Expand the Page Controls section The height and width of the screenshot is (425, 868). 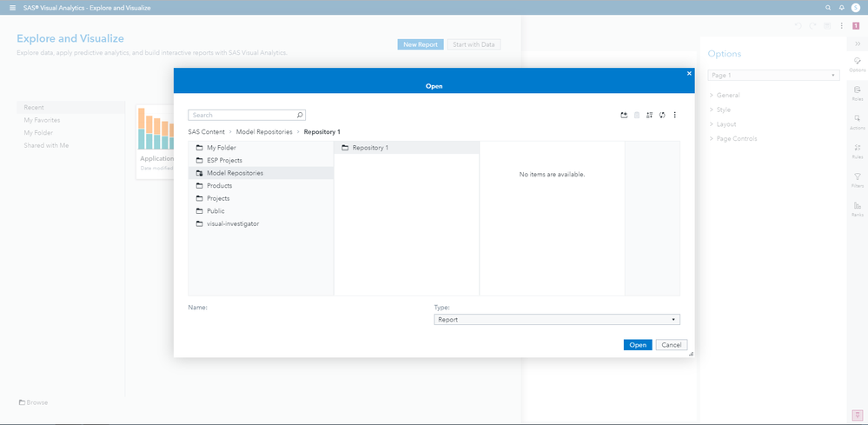point(733,138)
